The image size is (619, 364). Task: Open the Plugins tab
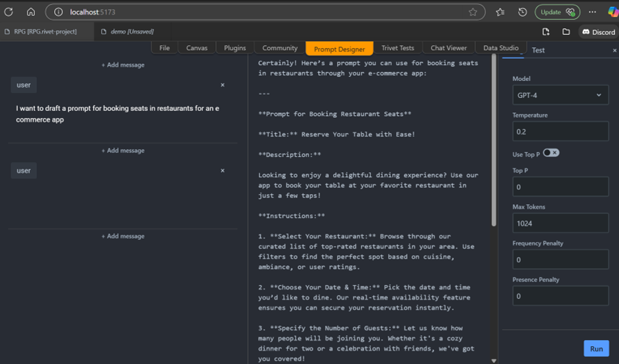point(235,48)
